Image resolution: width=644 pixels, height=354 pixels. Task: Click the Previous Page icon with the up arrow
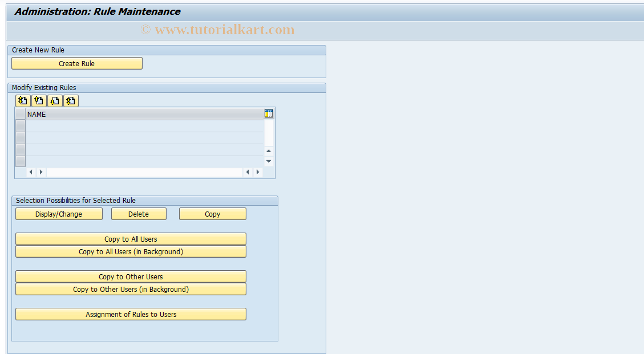point(39,101)
